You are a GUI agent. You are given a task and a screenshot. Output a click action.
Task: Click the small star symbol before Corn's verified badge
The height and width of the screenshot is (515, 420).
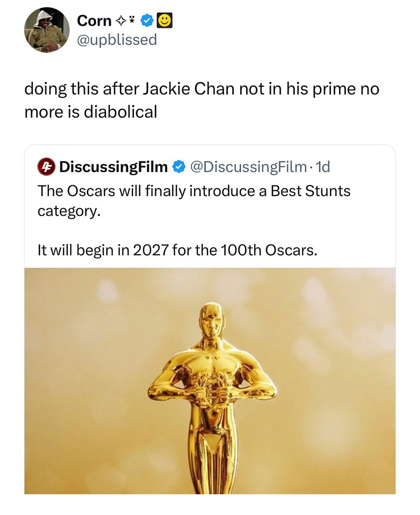[132, 20]
